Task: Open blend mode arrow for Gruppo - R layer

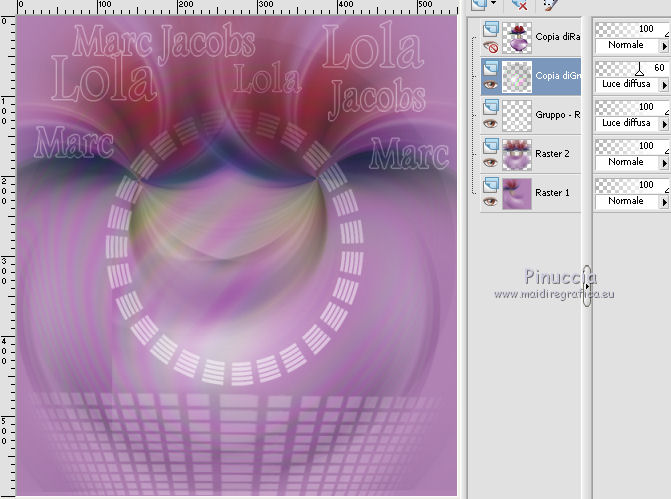Action: (x=664, y=124)
